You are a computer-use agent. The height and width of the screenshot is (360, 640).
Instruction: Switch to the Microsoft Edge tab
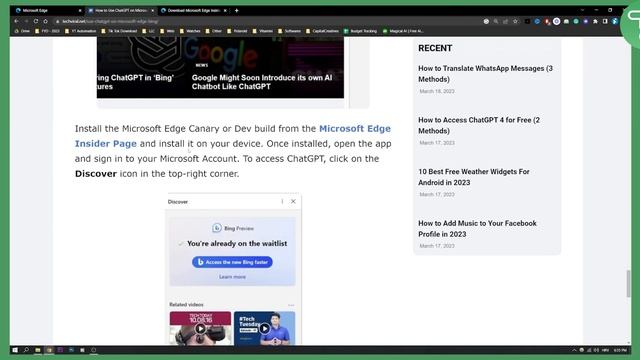pyautogui.click(x=47, y=11)
